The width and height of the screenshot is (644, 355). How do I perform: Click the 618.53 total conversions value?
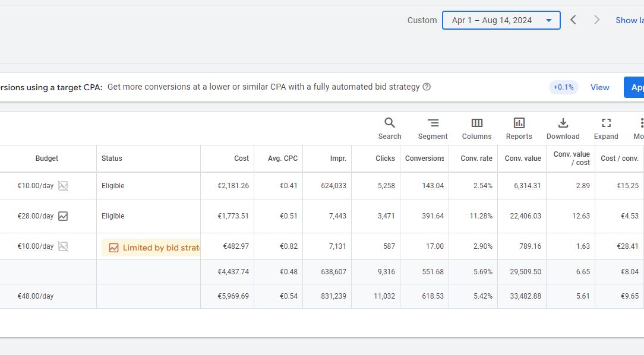433,296
